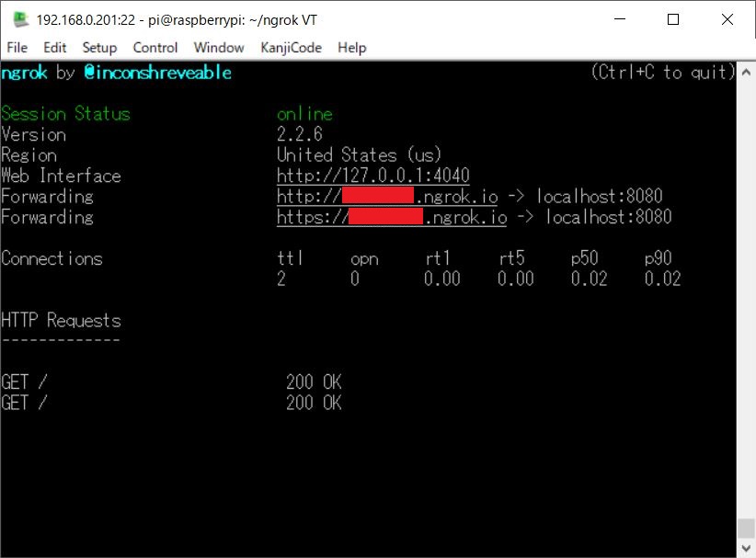Click 'United States (us)' region text

pos(360,155)
